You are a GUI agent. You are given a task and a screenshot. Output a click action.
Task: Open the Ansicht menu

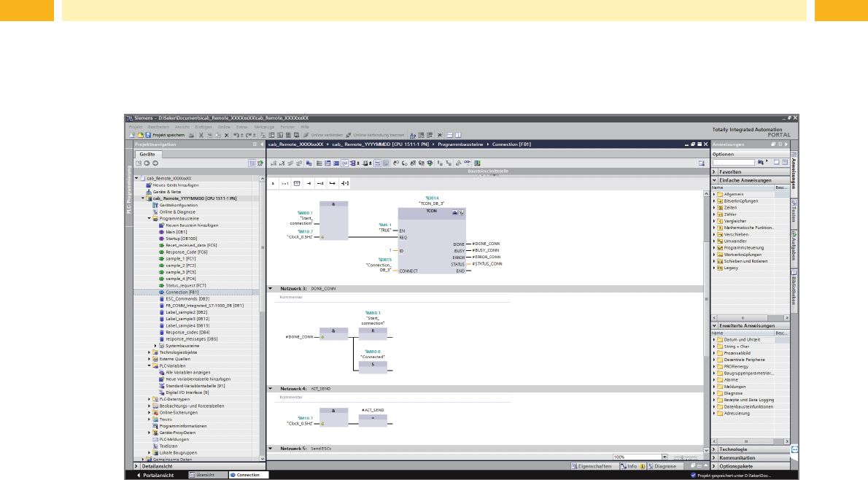182,128
